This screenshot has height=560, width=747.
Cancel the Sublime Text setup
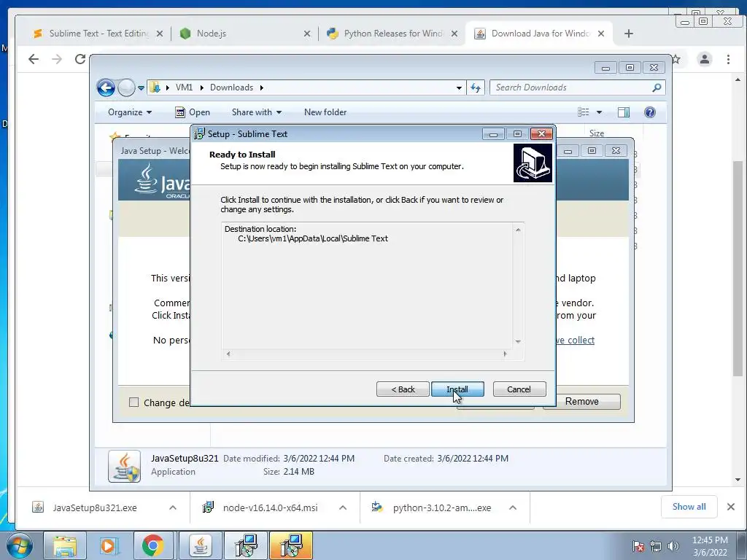tap(519, 389)
